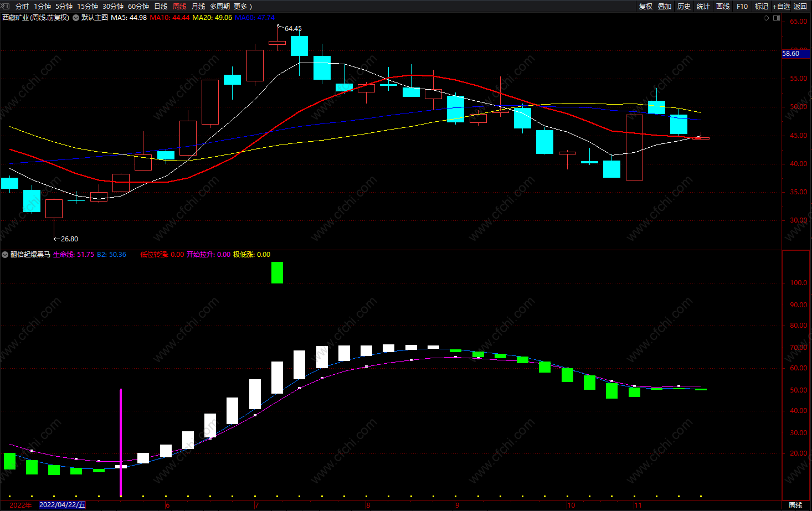Viewport: 812px width, 511px height.
Task: Click the MA20: 49.06 label
Action: pos(212,18)
